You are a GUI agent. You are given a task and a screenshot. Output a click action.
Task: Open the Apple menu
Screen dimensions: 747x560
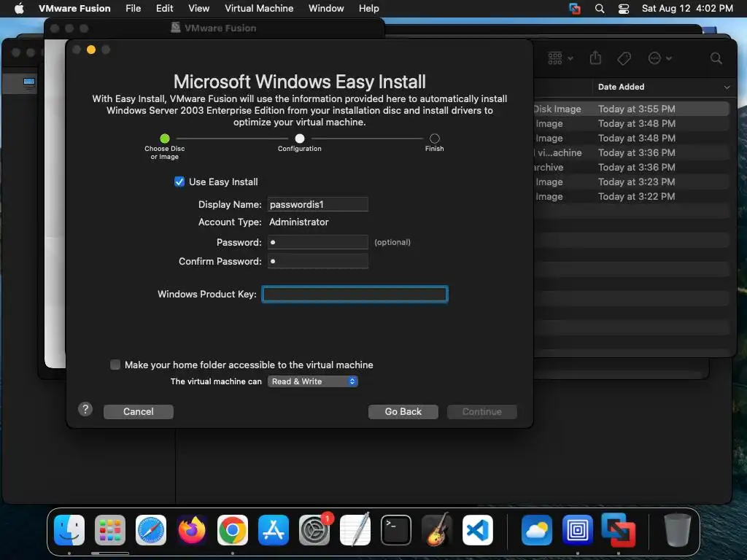tap(19, 8)
